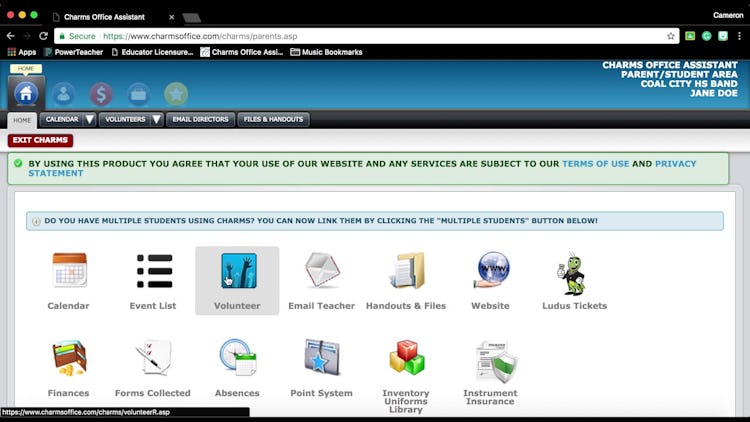Open the Event List icon
Image resolution: width=750 pixels, height=422 pixels.
[x=154, y=271]
